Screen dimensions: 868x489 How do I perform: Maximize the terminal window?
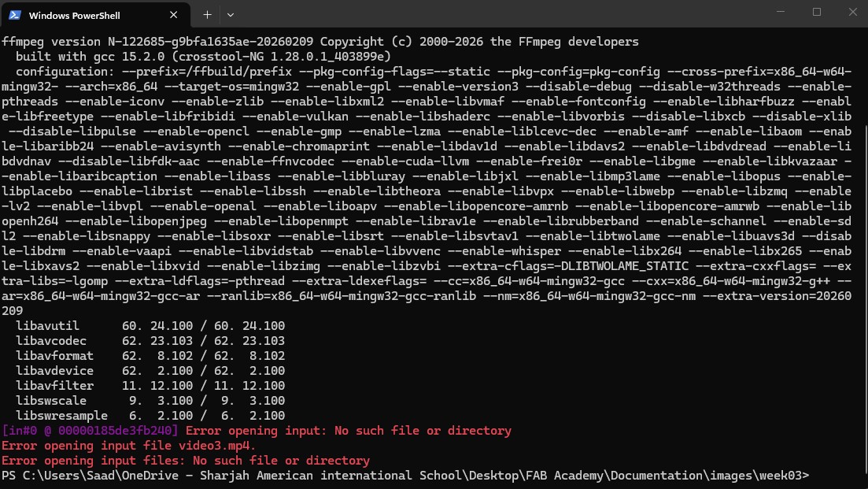814,12
